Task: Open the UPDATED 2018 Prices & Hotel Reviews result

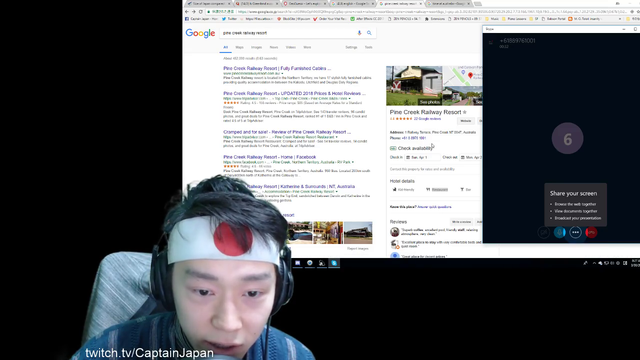Action: tap(294, 93)
